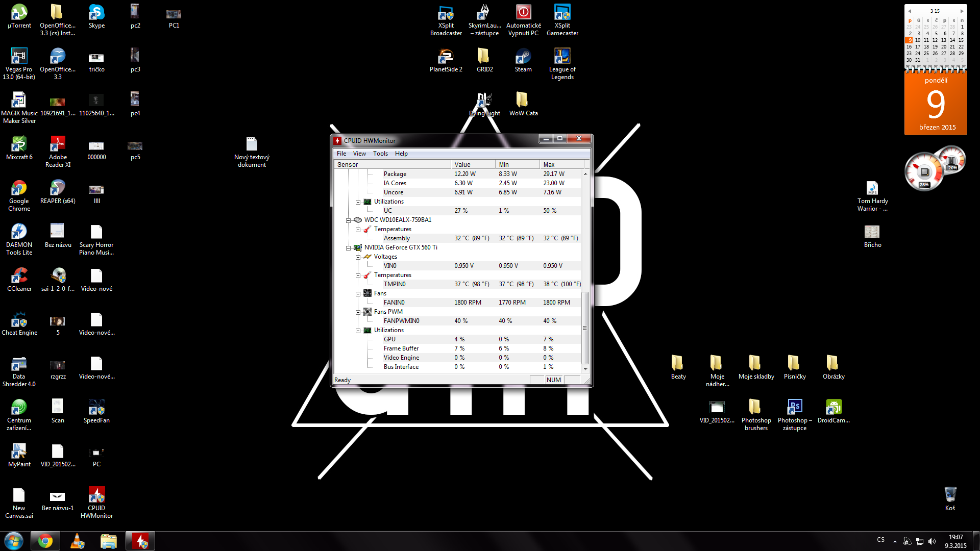This screenshot has width=980, height=551.
Task: Open Tom Hardy Warrior MP3 file
Action: 872,195
